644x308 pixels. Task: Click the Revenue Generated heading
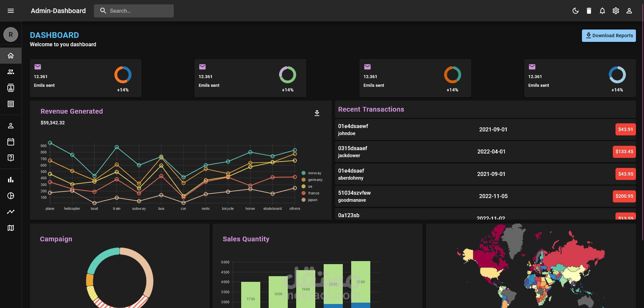[x=72, y=111]
